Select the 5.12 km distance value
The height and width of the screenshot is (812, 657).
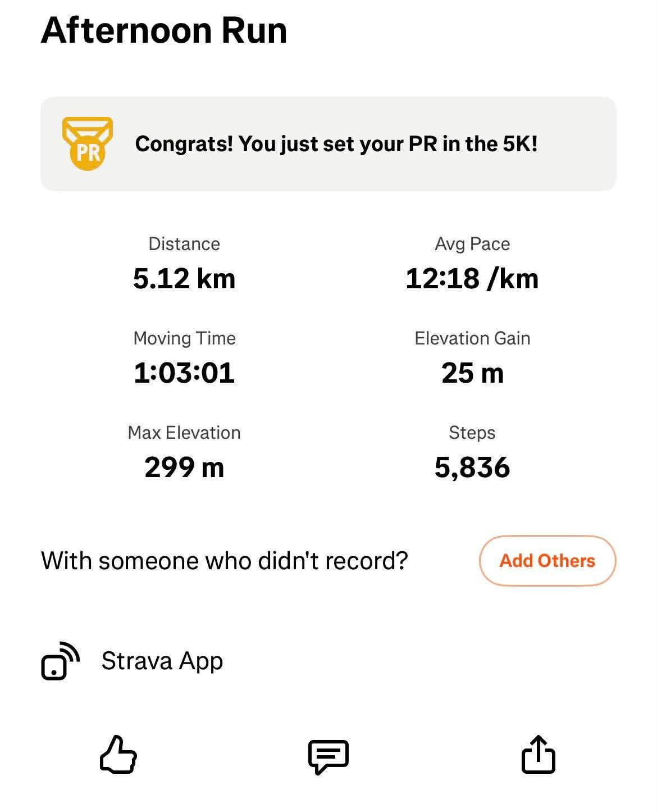pyautogui.click(x=184, y=279)
